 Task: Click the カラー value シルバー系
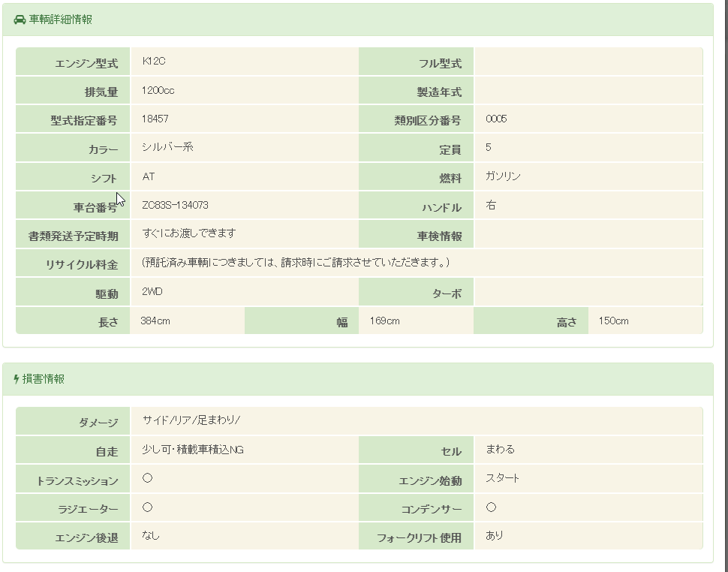tap(167, 148)
